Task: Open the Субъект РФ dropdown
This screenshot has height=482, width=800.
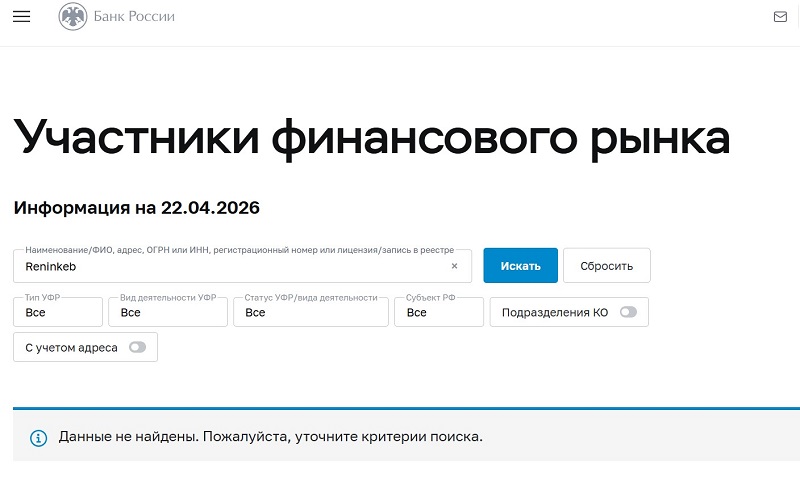Action: click(439, 312)
